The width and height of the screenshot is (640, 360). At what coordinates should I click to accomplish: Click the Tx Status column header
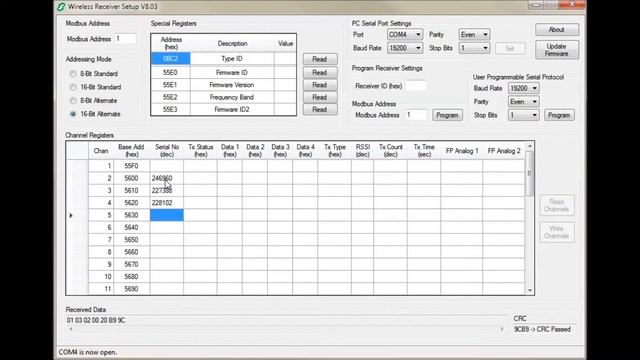pos(200,151)
